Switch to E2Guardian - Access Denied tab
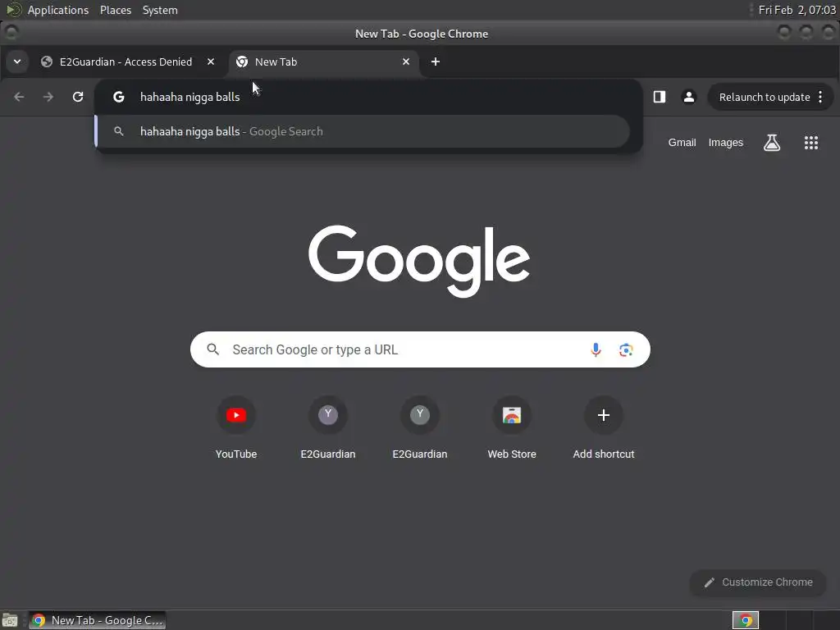 tap(126, 62)
